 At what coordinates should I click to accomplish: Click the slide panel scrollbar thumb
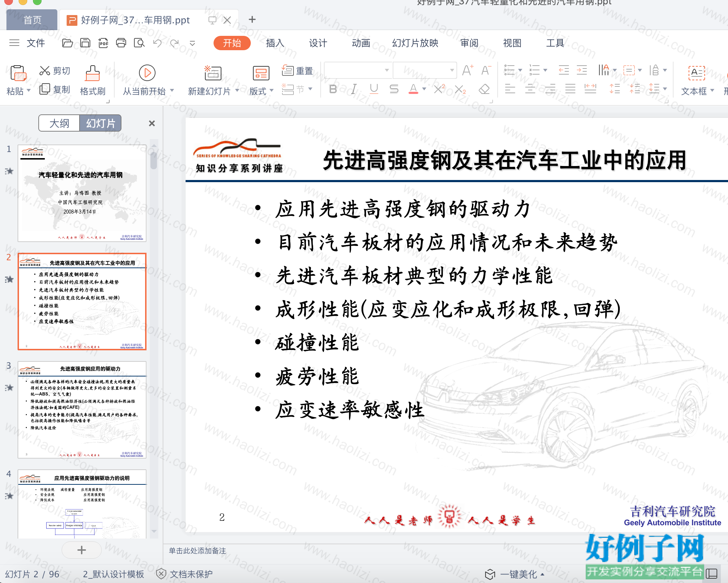coord(154,160)
